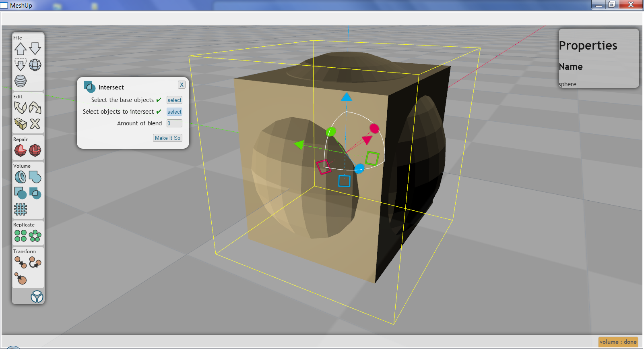This screenshot has width=644, height=349.
Task: Click the Properties panel heading
Action: tap(588, 46)
